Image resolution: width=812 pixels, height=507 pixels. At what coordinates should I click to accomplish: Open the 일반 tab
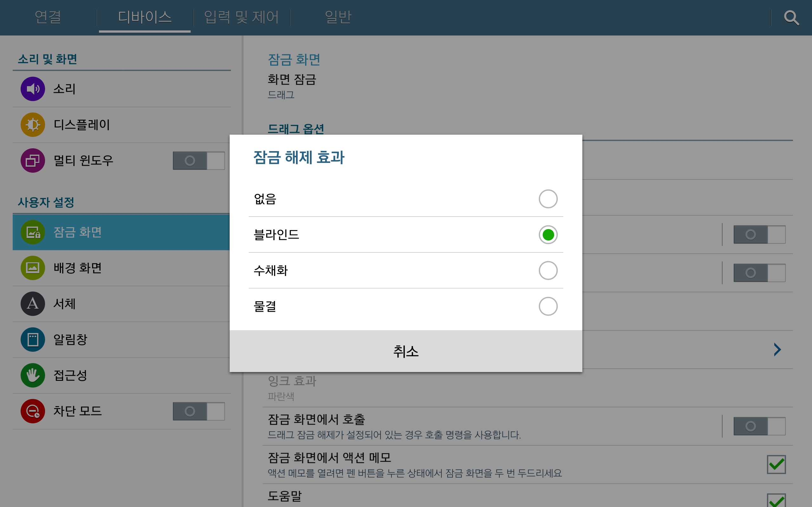pyautogui.click(x=338, y=17)
